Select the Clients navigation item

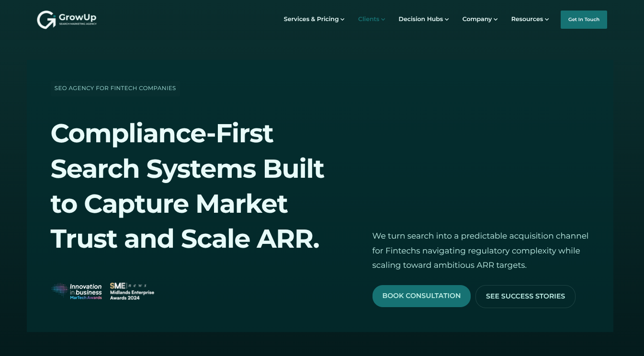tap(368, 19)
